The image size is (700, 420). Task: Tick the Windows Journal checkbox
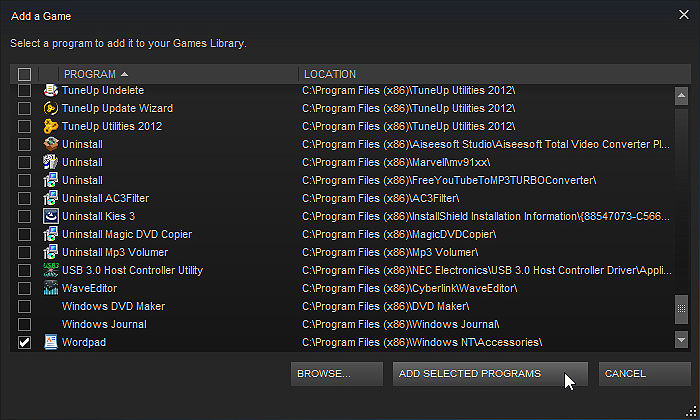point(25,324)
